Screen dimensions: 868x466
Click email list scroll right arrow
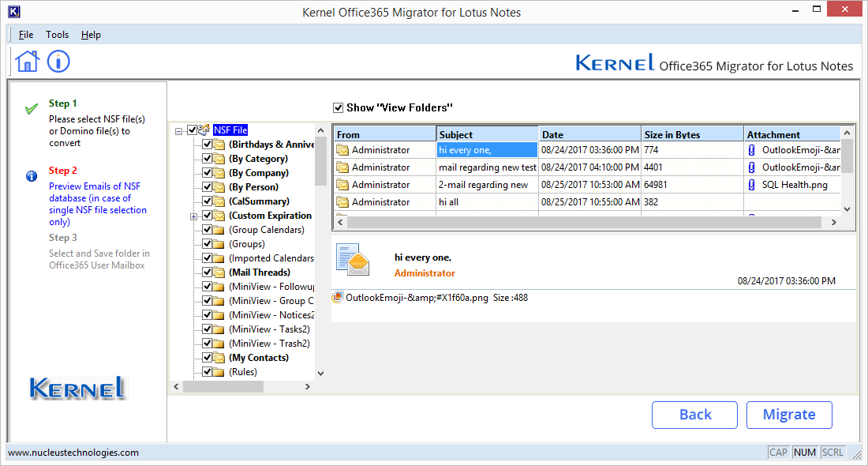(834, 222)
